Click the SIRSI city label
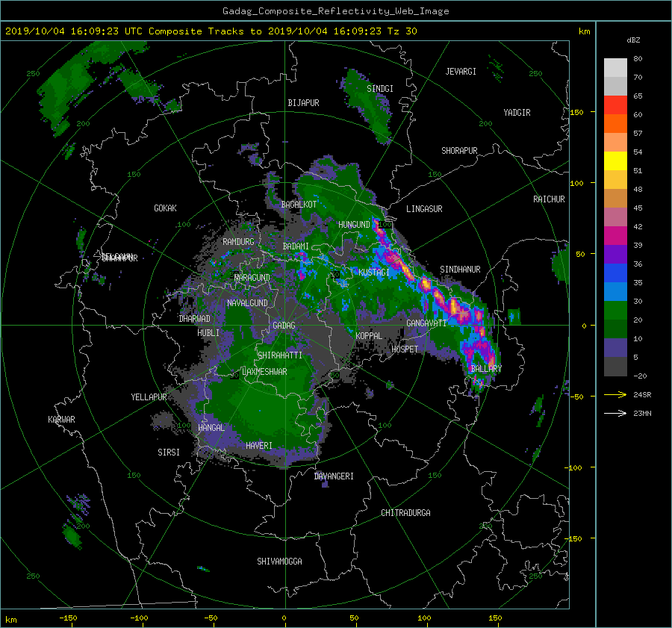Viewport: 672px width, 628px height. [x=169, y=453]
